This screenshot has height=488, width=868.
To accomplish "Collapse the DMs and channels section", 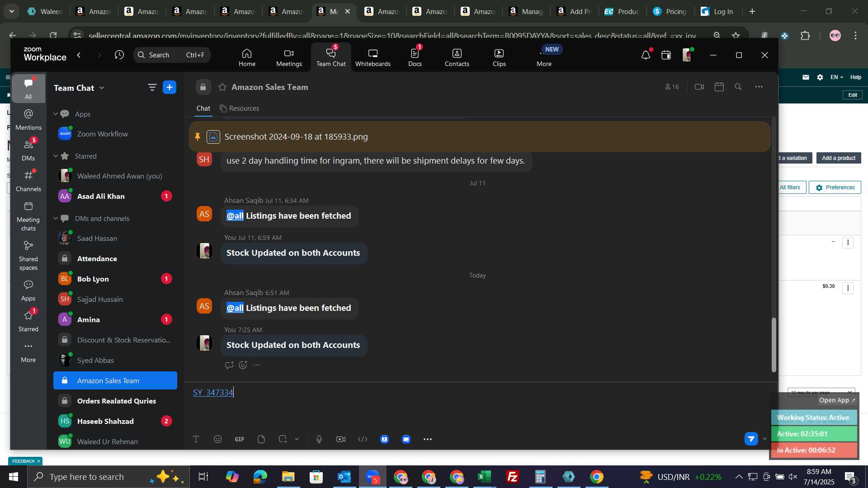I will pyautogui.click(x=56, y=218).
